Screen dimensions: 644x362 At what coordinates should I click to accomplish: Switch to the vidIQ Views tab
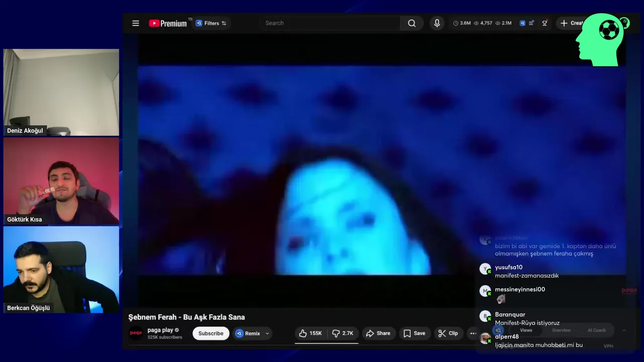click(x=526, y=330)
